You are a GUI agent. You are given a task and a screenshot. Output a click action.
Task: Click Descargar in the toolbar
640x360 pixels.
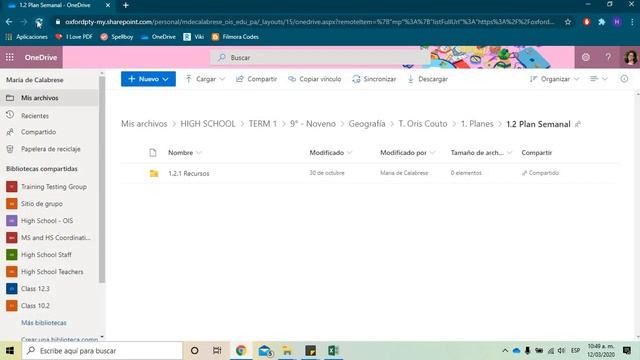click(x=427, y=79)
